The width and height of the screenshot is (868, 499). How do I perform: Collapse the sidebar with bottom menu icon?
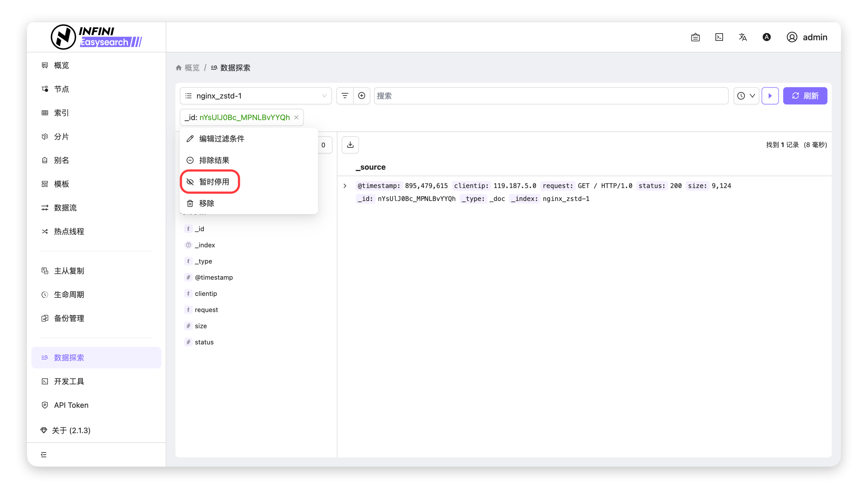pos(43,454)
